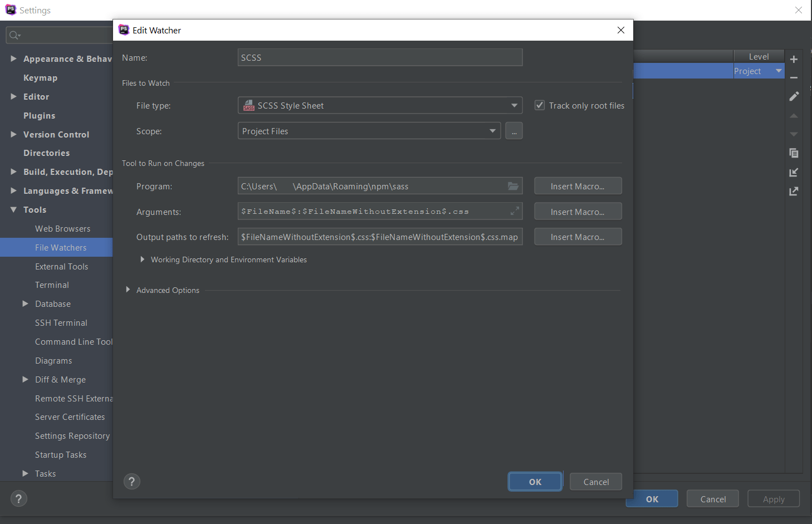Expand the Arguments field editor
The width and height of the screenshot is (812, 524).
[x=515, y=211]
